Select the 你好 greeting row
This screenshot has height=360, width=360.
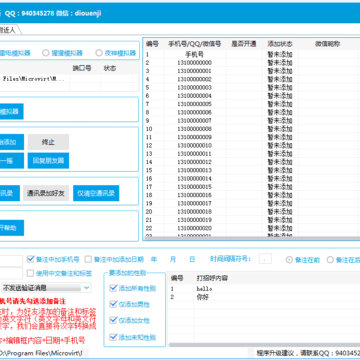click(263, 297)
